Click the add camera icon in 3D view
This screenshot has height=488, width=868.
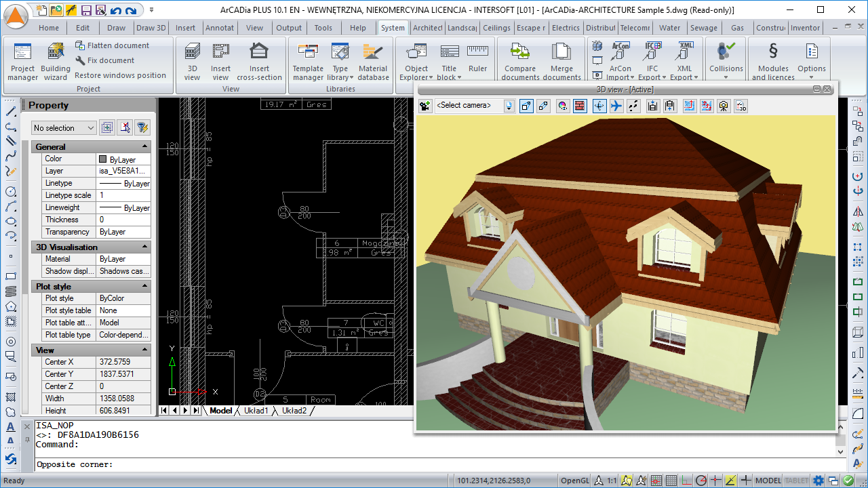pos(425,106)
